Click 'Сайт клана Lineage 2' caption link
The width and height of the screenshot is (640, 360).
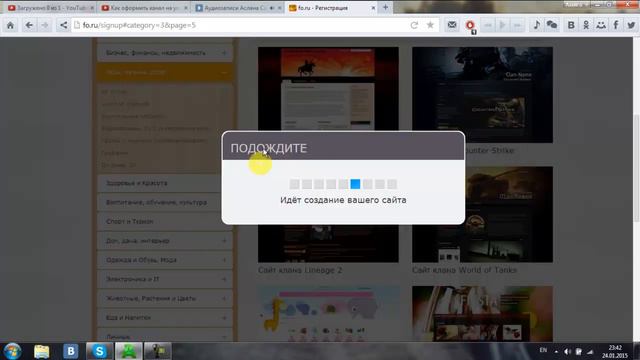(300, 270)
